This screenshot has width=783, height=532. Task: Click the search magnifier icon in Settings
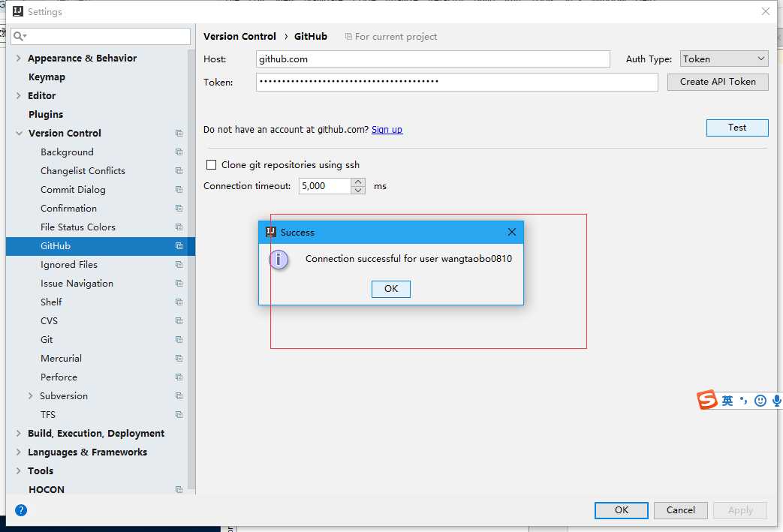coord(20,36)
